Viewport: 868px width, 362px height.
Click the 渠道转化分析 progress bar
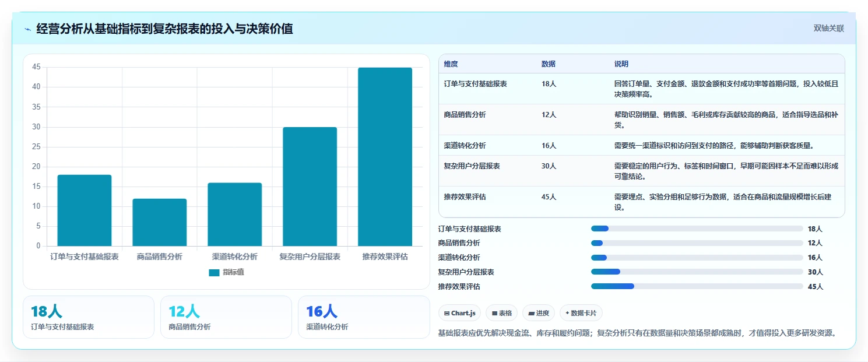pyautogui.click(x=697, y=258)
